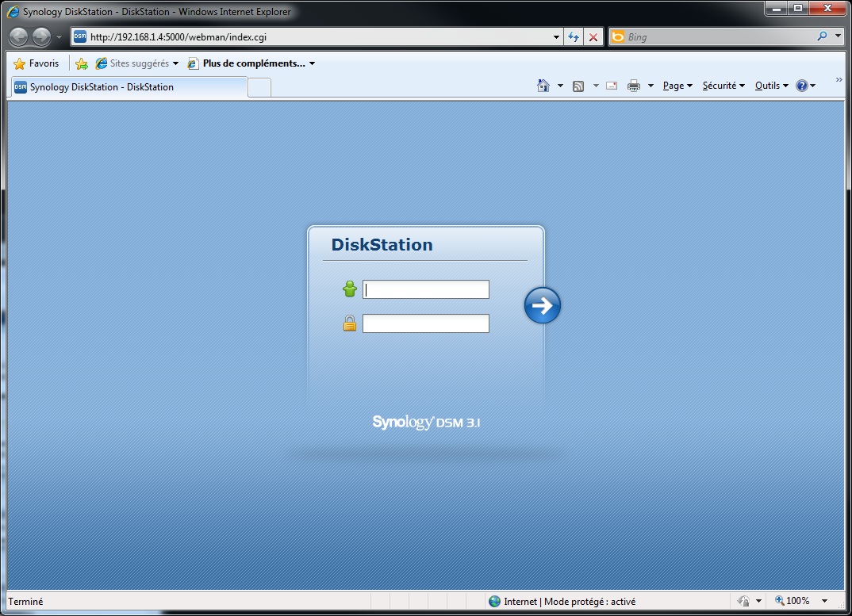Open recent pages dropdown arrow
The width and height of the screenshot is (852, 616).
59,37
